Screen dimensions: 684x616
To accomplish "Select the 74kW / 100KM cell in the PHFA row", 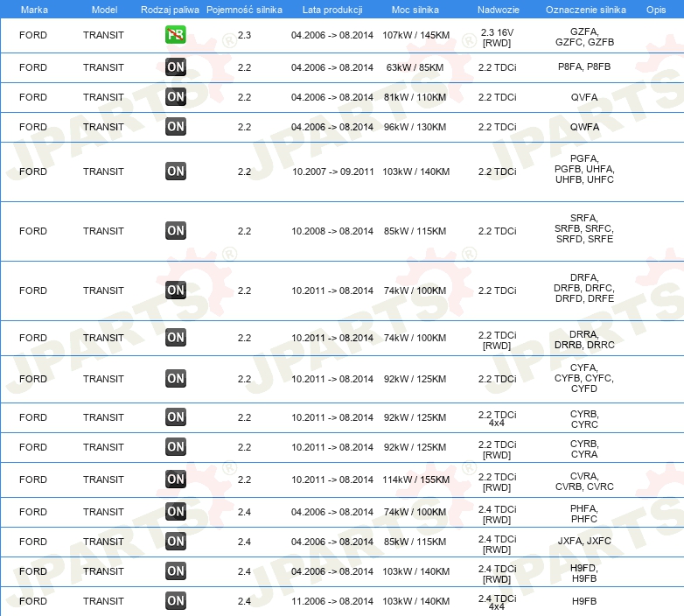I will tap(415, 512).
